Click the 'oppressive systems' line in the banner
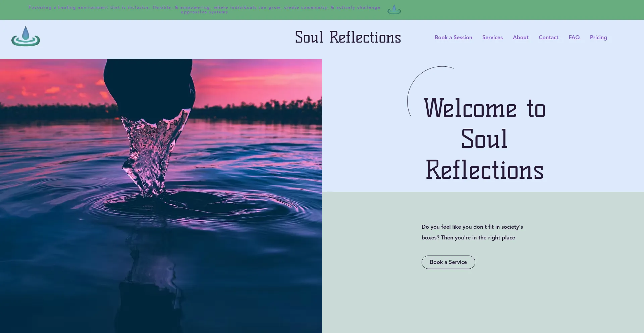This screenshot has width=644, height=333. 204,12
